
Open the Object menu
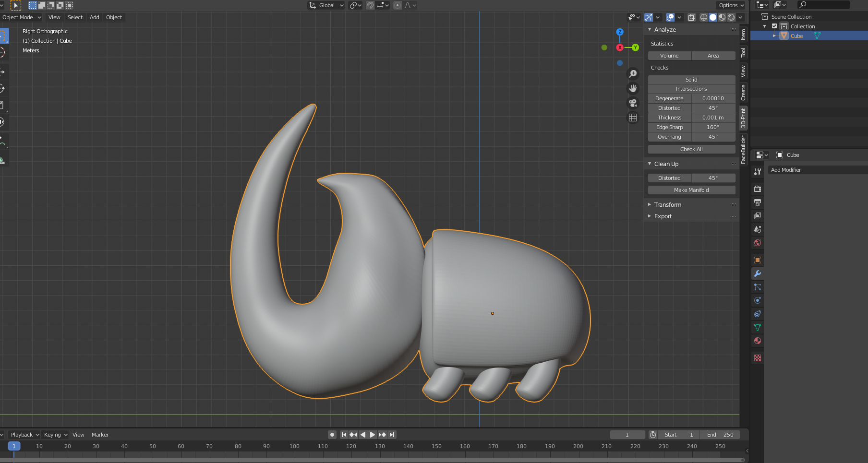[x=114, y=17]
